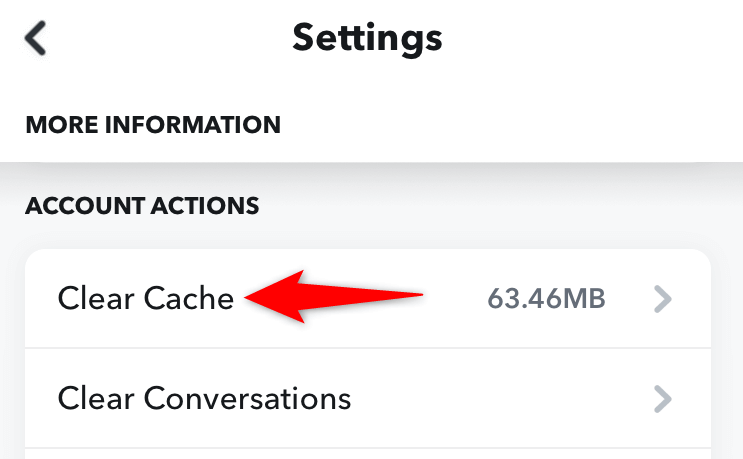The width and height of the screenshot is (743, 459).
Task: Click the word Conversations in the list
Action: pos(248,399)
